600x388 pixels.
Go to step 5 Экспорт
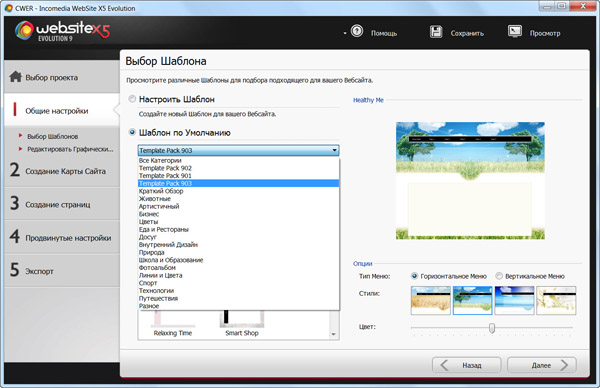pos(62,271)
